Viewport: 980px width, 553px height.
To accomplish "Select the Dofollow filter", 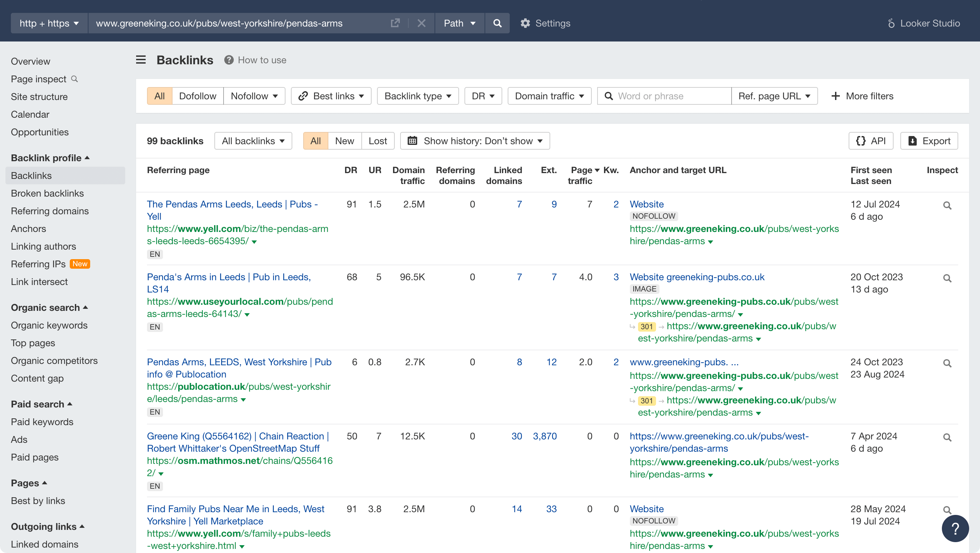I will 197,96.
